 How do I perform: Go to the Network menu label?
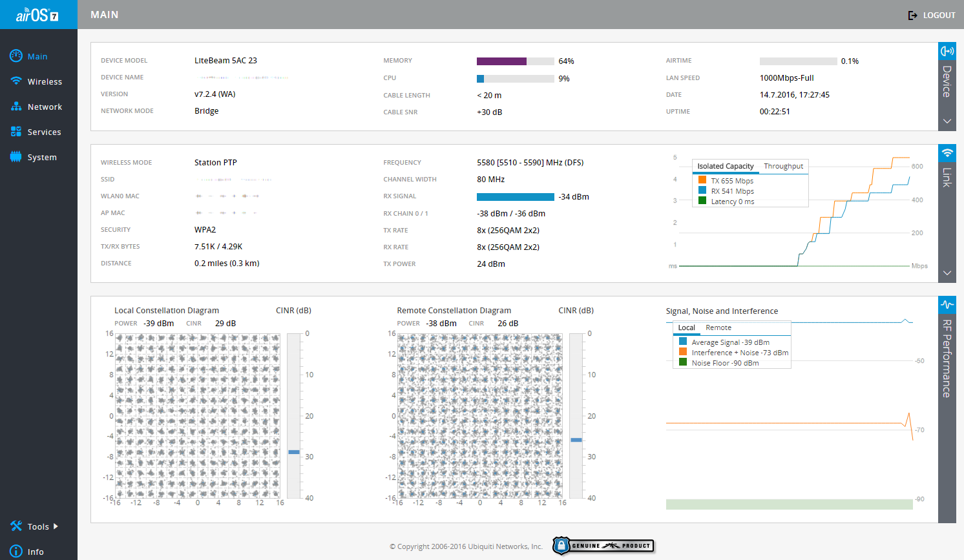pos(45,107)
